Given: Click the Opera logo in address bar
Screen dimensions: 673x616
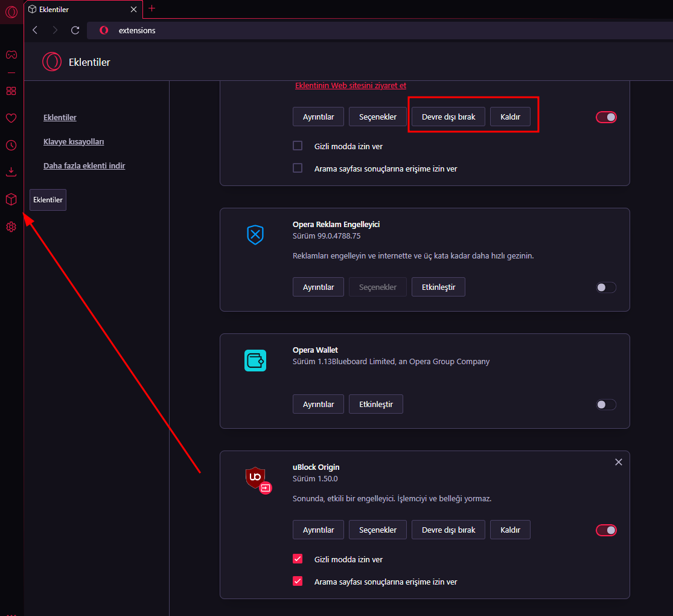Looking at the screenshot, I should (x=104, y=30).
